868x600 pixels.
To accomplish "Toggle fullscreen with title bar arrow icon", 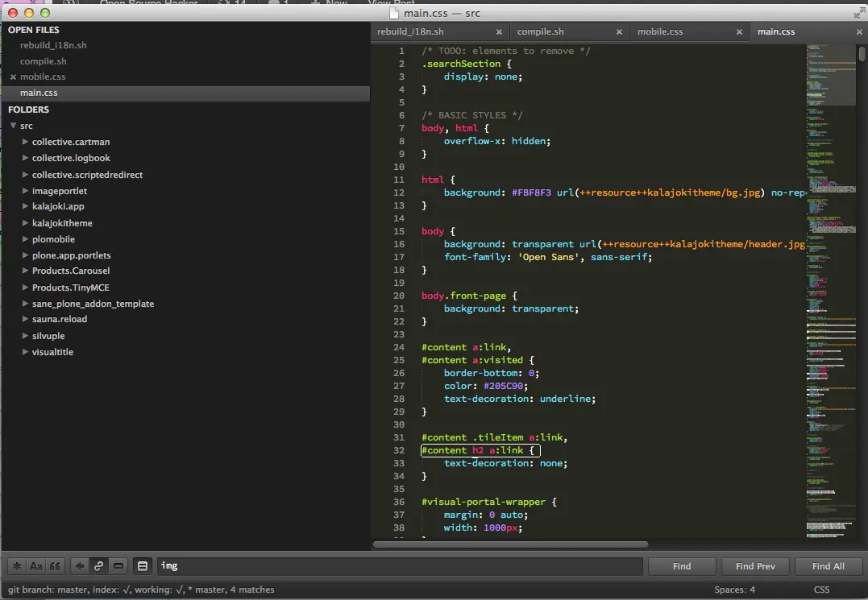I will (859, 12).
